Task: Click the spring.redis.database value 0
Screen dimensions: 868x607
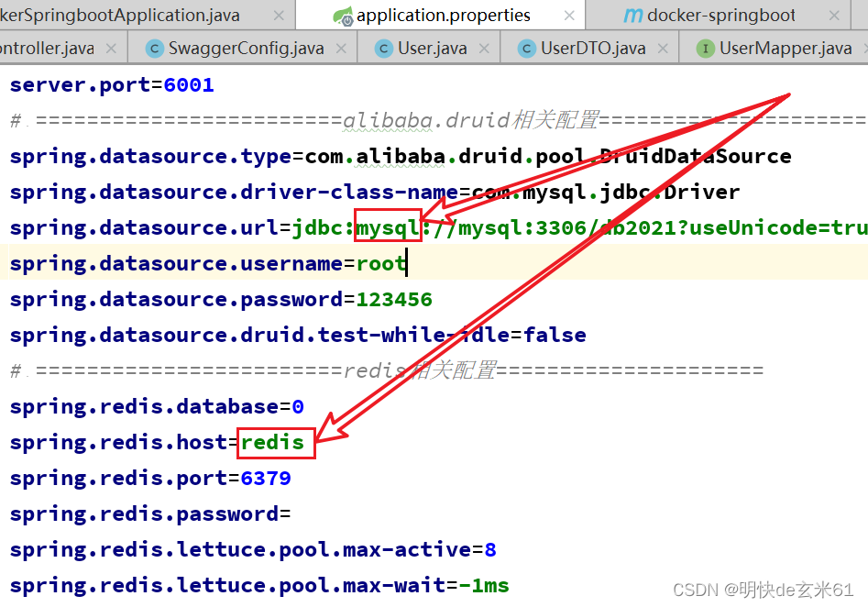Action: point(298,407)
